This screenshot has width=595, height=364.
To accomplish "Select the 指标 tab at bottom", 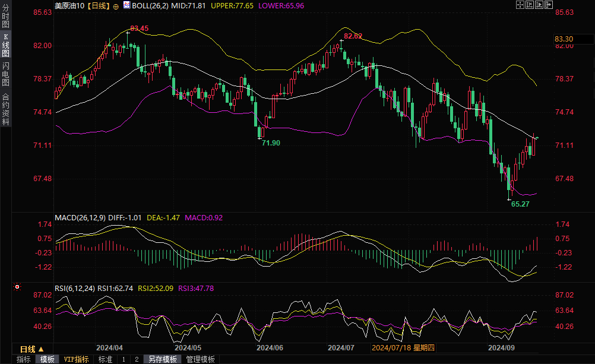I will coord(24,359).
